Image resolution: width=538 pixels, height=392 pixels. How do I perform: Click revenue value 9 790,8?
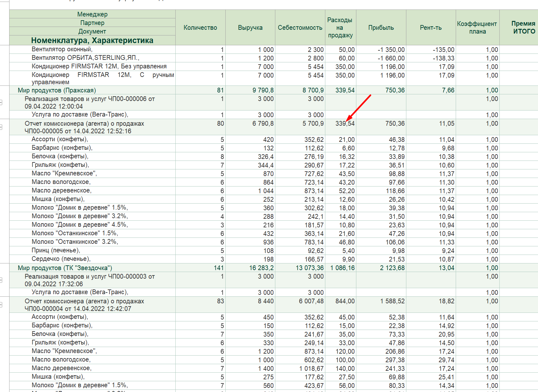tap(263, 90)
